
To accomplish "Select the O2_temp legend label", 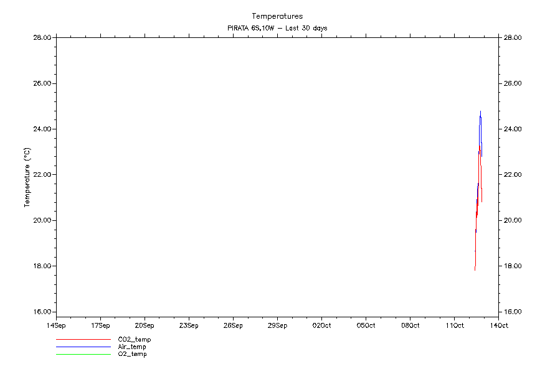I will tap(132, 354).
